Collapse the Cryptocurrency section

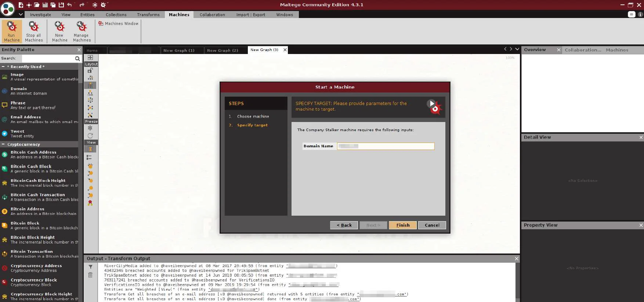[3, 144]
